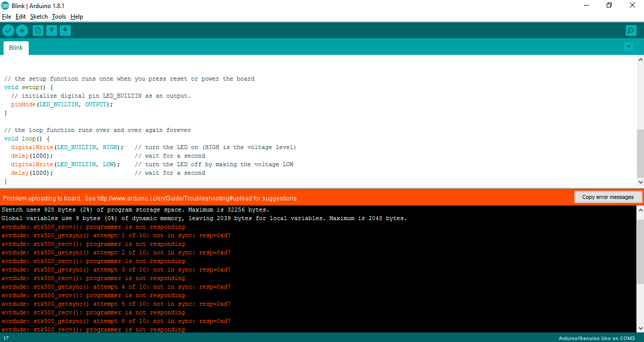This screenshot has height=342, width=644.
Task: Click the editor scrollbar down arrow
Action: [x=640, y=182]
